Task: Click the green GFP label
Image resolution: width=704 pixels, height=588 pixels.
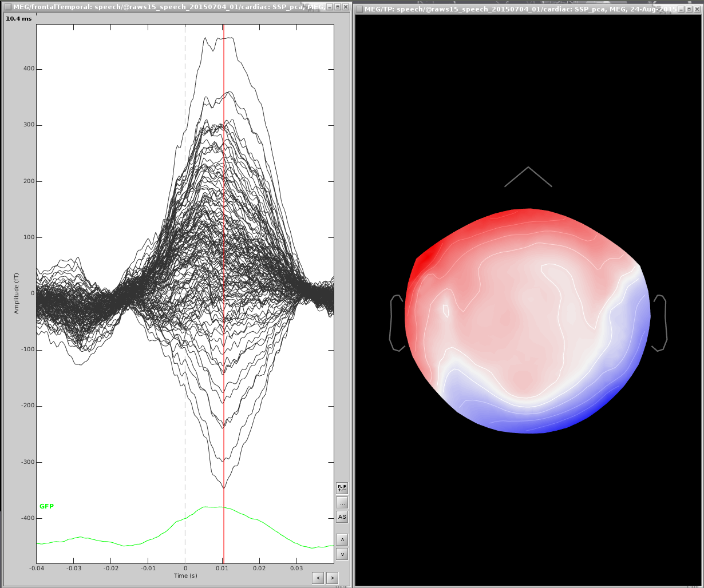Action: point(46,506)
